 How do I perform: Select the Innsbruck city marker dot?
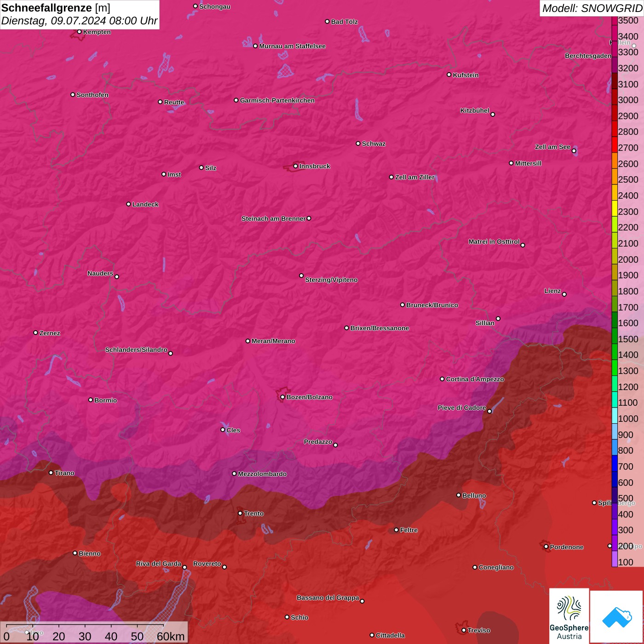coord(295,166)
